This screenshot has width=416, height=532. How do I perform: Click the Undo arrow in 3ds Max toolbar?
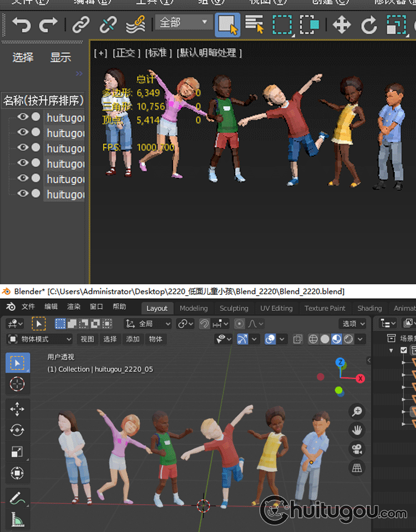point(22,24)
